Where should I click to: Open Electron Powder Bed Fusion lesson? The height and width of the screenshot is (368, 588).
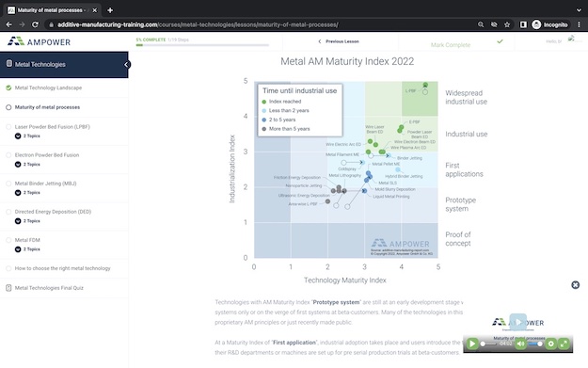(x=47, y=155)
